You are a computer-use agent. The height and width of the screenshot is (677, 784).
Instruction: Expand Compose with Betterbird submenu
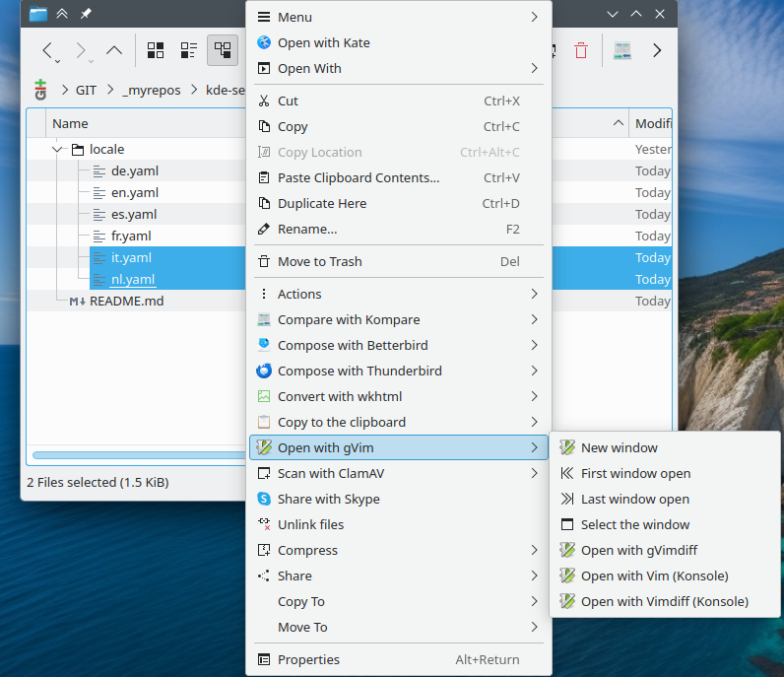coord(399,345)
